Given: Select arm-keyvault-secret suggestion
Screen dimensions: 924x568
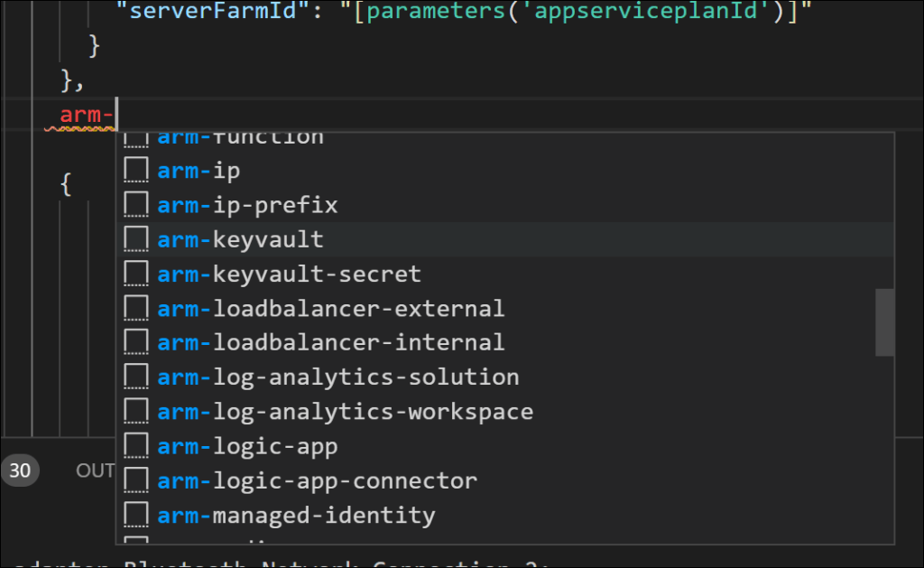Looking at the screenshot, I should pos(289,274).
